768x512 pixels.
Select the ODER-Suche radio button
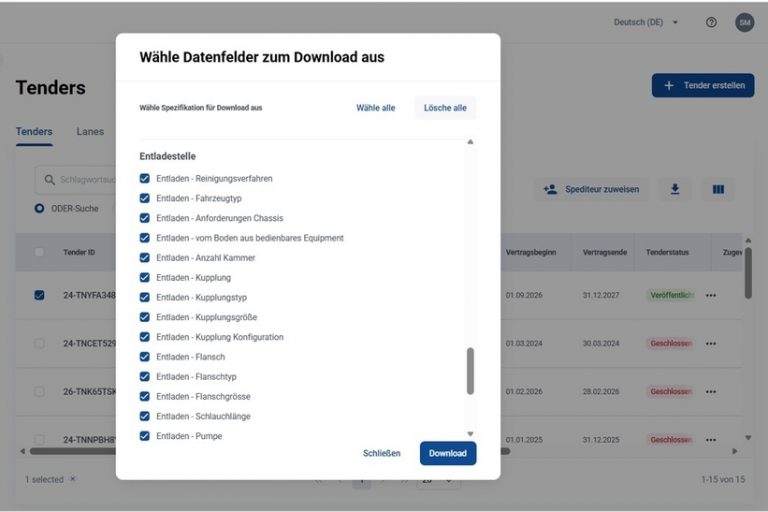[x=39, y=209]
